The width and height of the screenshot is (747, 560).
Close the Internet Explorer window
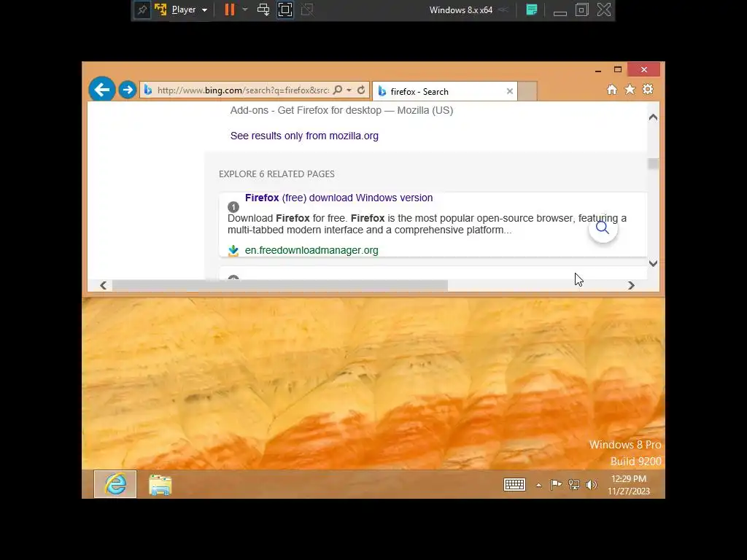644,69
